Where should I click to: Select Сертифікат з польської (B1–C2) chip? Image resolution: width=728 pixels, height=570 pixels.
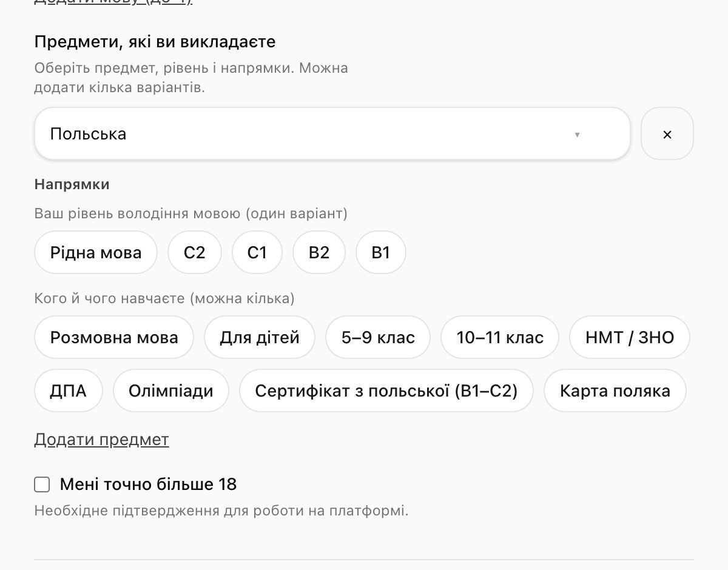tap(386, 391)
